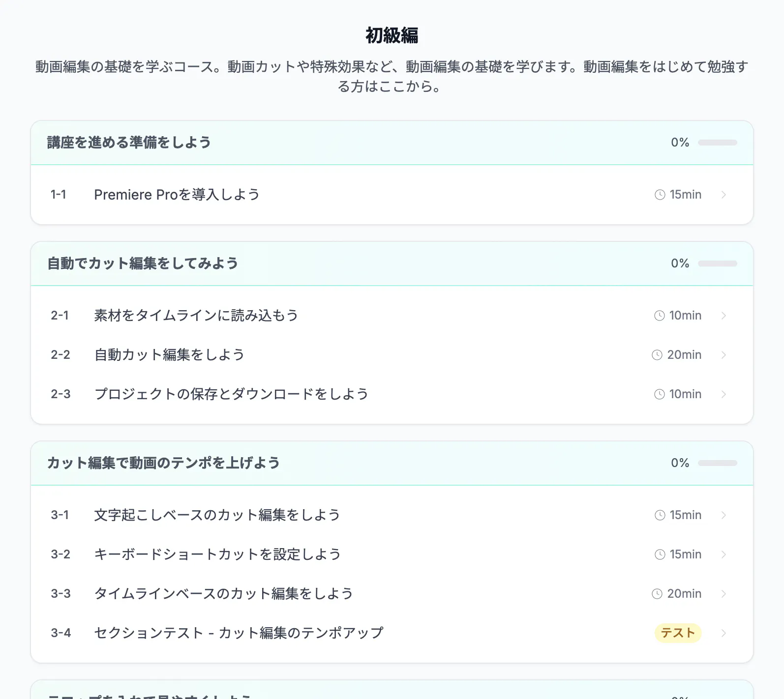This screenshot has width=784, height=699.
Task: Open lesson キーボードショートカットを設定しよう
Action: point(217,554)
